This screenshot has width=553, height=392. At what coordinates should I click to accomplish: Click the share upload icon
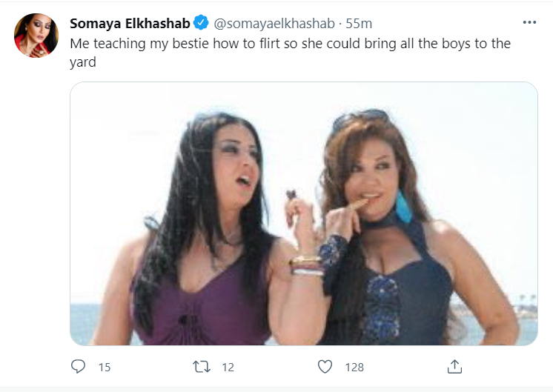pyautogui.click(x=455, y=366)
